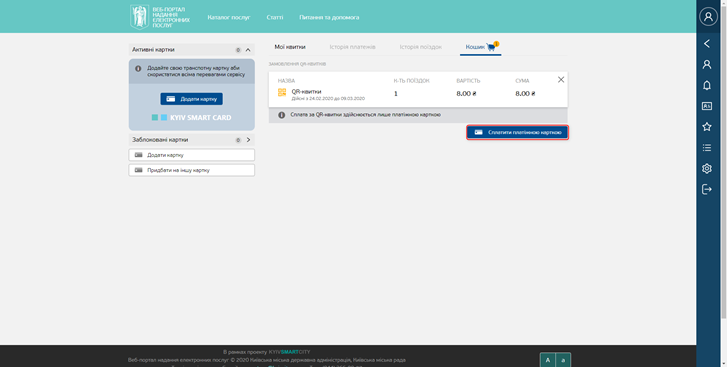The image size is (727, 367).
Task: Open settings gear icon in sidebar
Action: [x=707, y=169]
